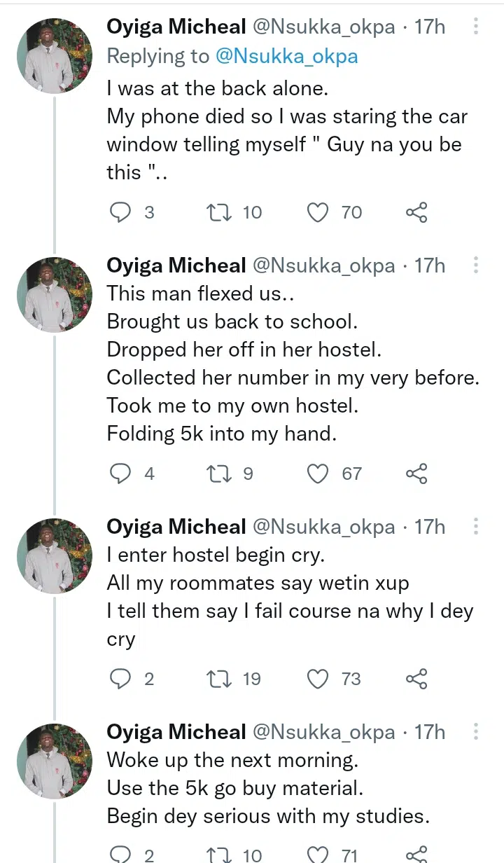The image size is (504, 863).
Task: Retweet the 'Folding 5k into my hand' tweet
Action: click(x=221, y=474)
